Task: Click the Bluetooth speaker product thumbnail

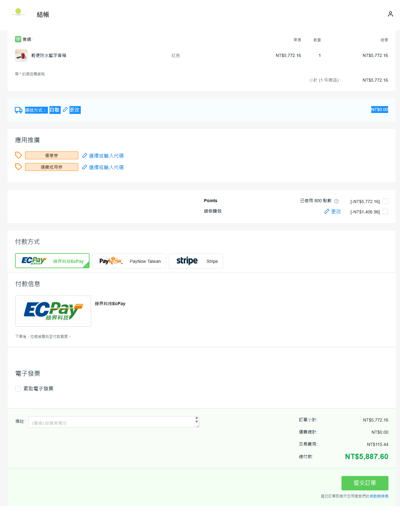Action: tap(21, 55)
